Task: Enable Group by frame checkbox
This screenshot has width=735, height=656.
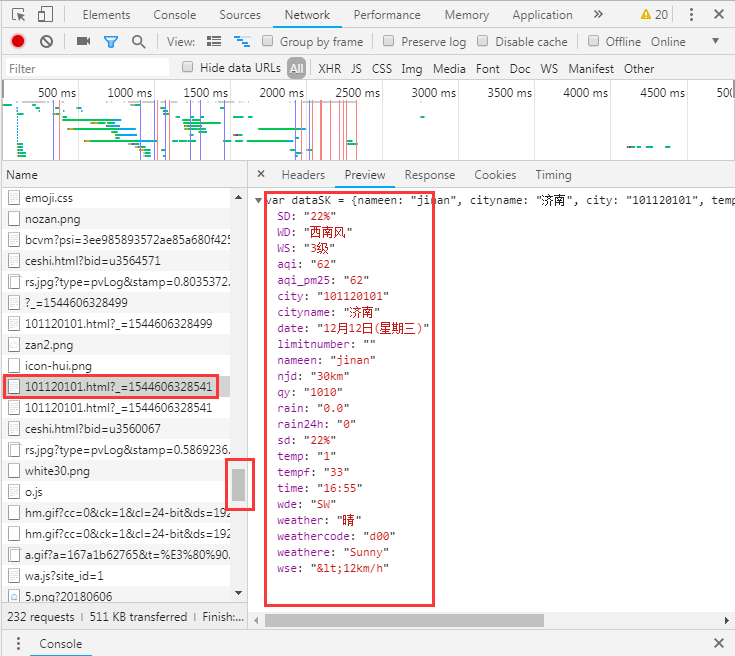Action: click(x=267, y=41)
